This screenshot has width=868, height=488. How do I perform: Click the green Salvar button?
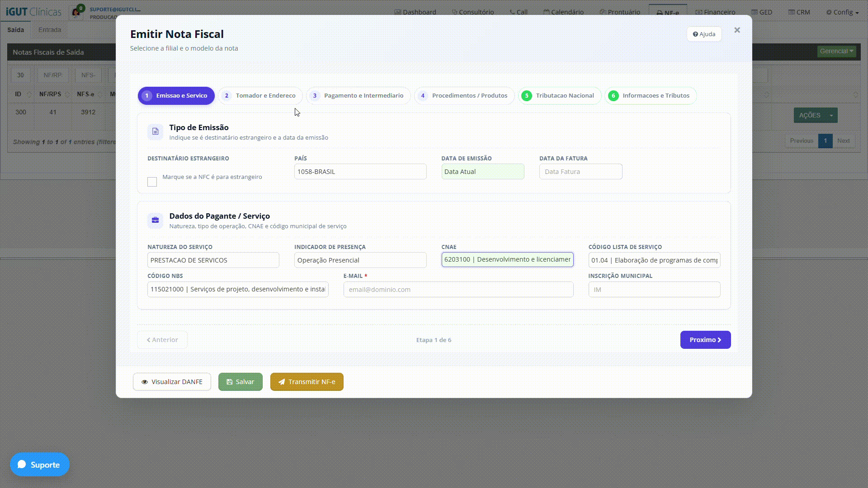[x=240, y=382]
